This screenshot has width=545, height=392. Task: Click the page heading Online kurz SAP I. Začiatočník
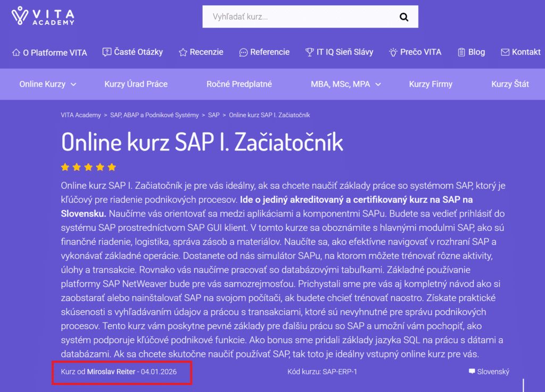click(x=202, y=142)
